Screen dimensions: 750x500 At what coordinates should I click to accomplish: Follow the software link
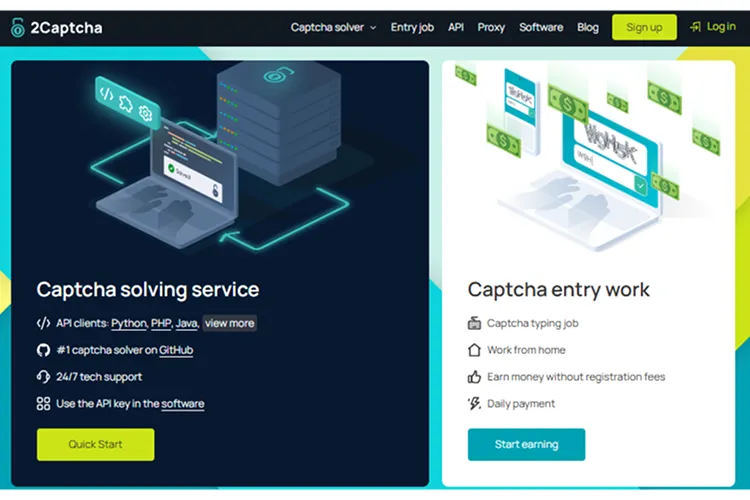point(183,404)
